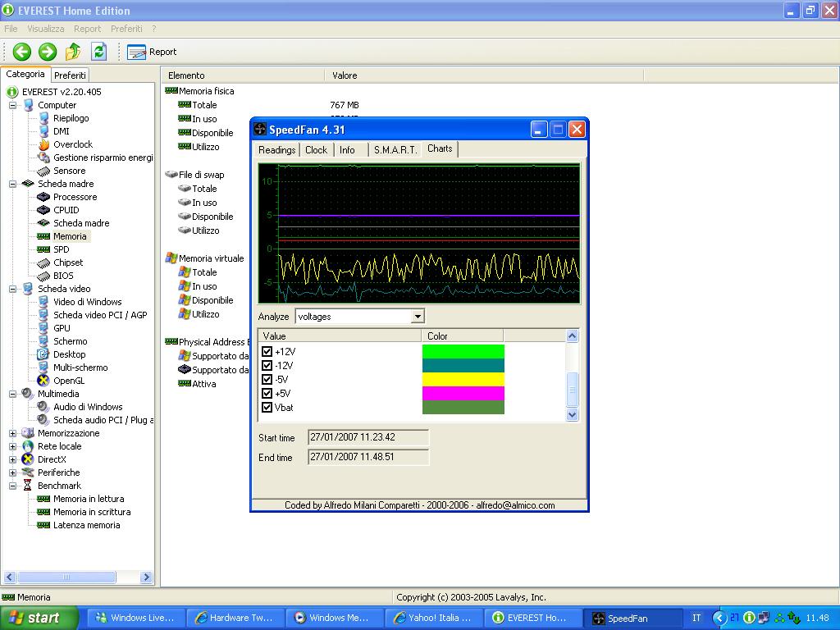Click the refresh icon in EVEREST toolbar
This screenshot has width=840, height=630.
click(x=98, y=52)
